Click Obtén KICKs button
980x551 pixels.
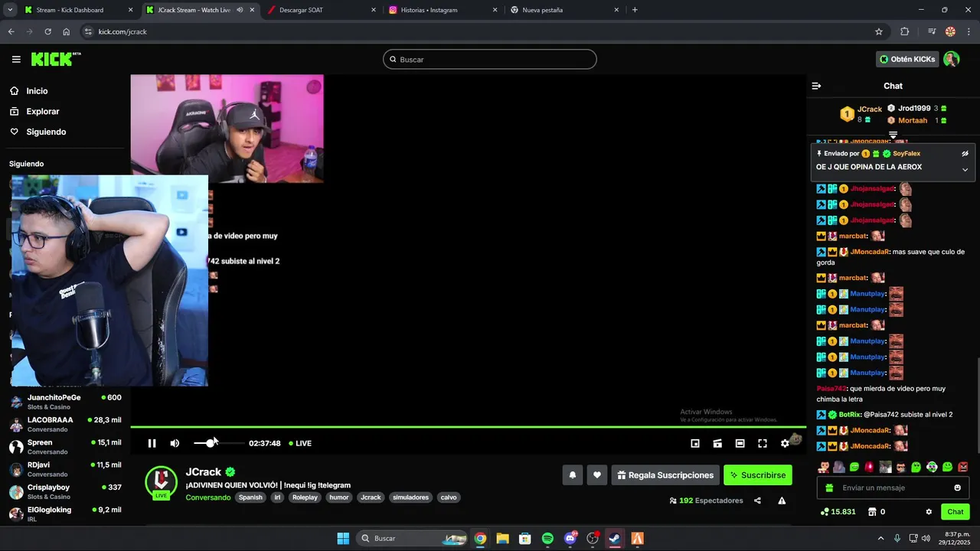(907, 59)
